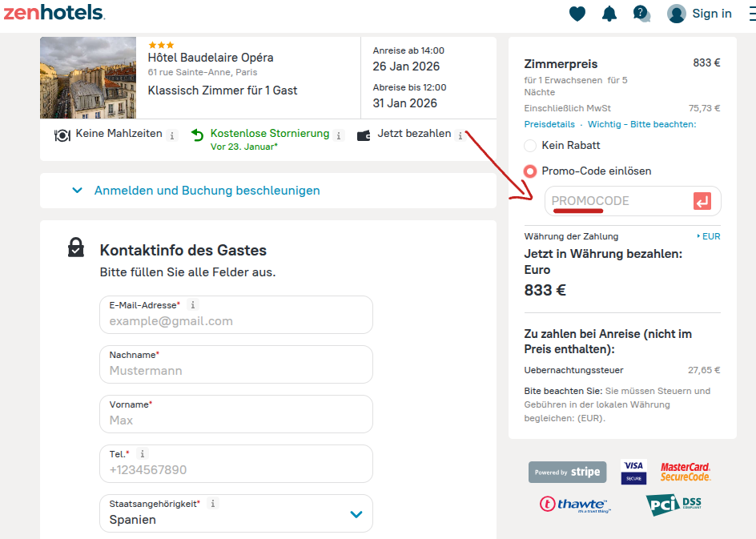The width and height of the screenshot is (756, 539).
Task: Select the Kein Rabatt radio button
Action: [x=530, y=145]
